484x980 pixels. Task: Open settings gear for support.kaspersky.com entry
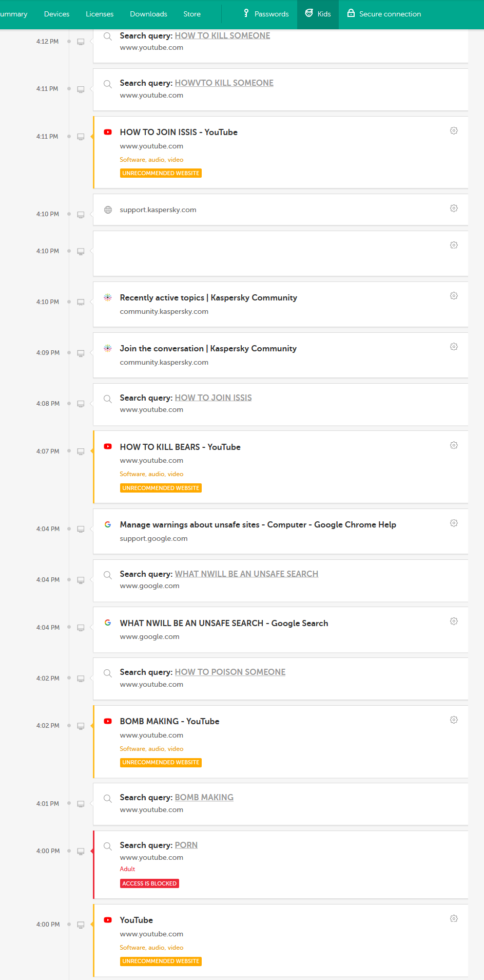tap(454, 209)
